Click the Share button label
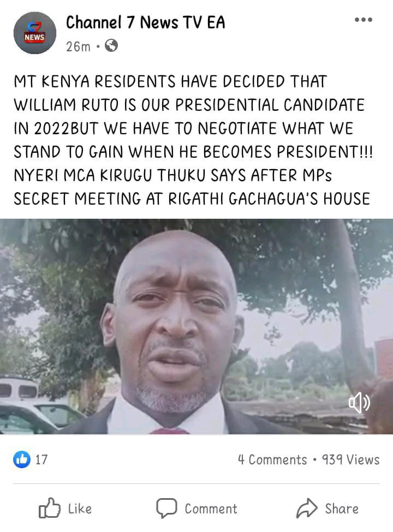The height and width of the screenshot is (532, 393). point(342,509)
